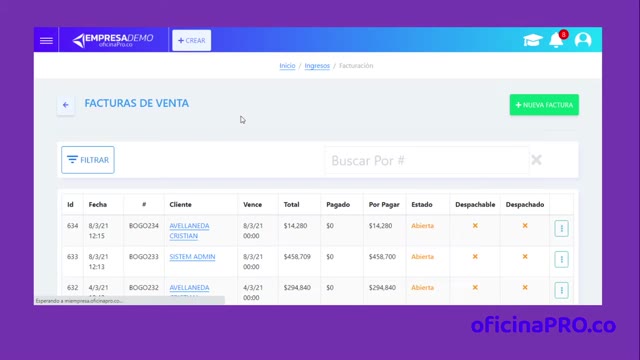Go to Ingresos in the breadcrumb

click(x=317, y=66)
